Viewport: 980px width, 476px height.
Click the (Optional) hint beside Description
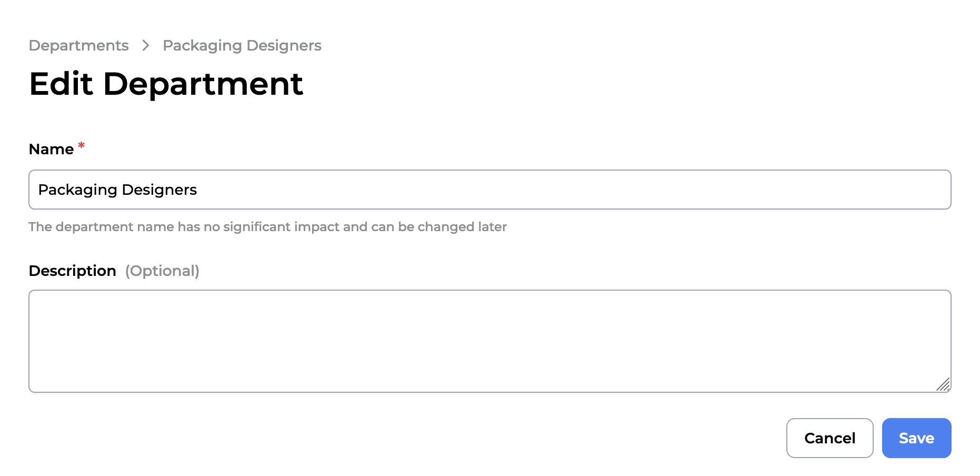point(162,271)
